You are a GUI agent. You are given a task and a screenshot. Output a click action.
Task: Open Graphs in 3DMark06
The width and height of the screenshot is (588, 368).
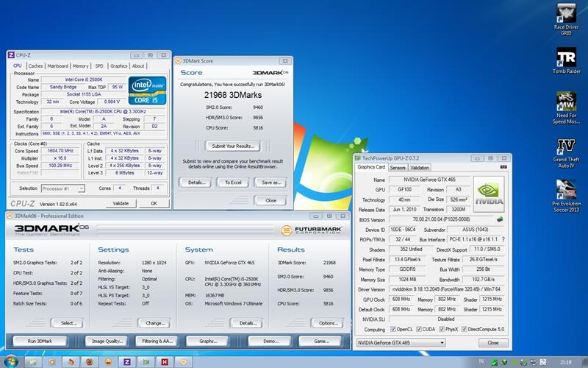208,341
